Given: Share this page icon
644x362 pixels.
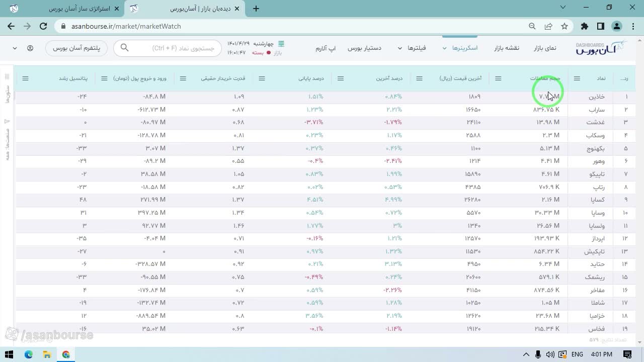Looking at the screenshot, I should [548, 26].
